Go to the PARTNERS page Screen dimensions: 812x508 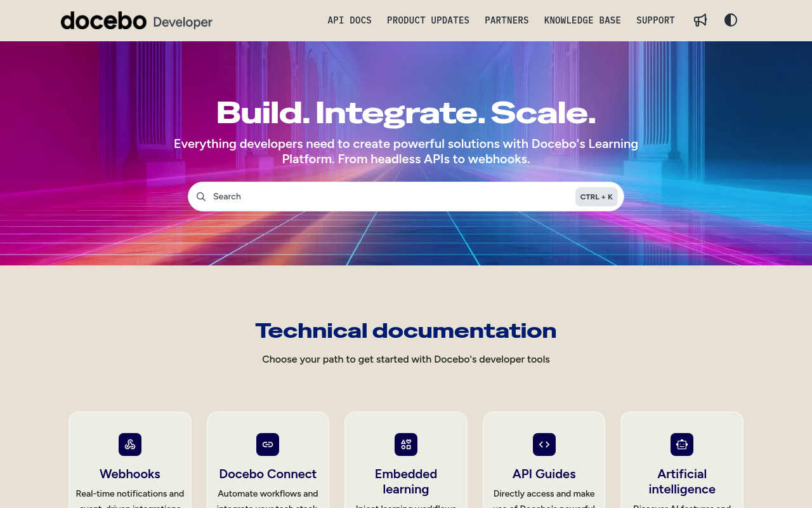pyautogui.click(x=507, y=20)
